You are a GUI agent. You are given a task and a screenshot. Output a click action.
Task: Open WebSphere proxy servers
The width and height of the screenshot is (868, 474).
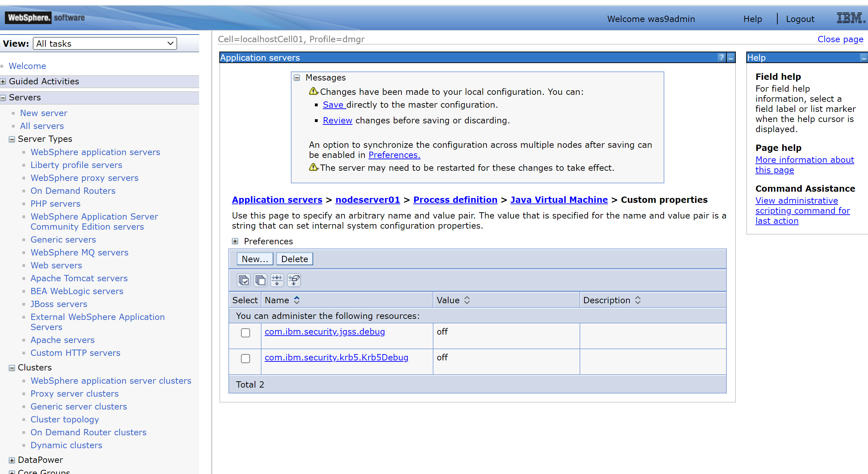click(x=84, y=178)
